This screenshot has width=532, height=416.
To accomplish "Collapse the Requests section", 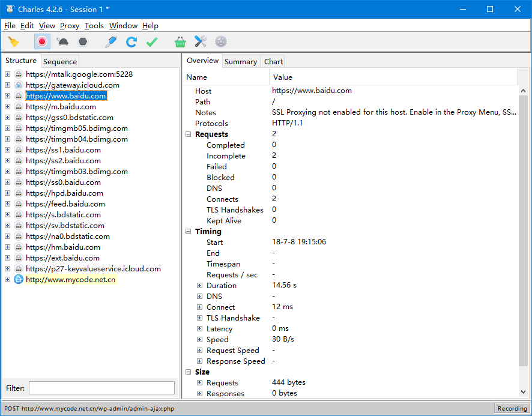I will tap(189, 134).
